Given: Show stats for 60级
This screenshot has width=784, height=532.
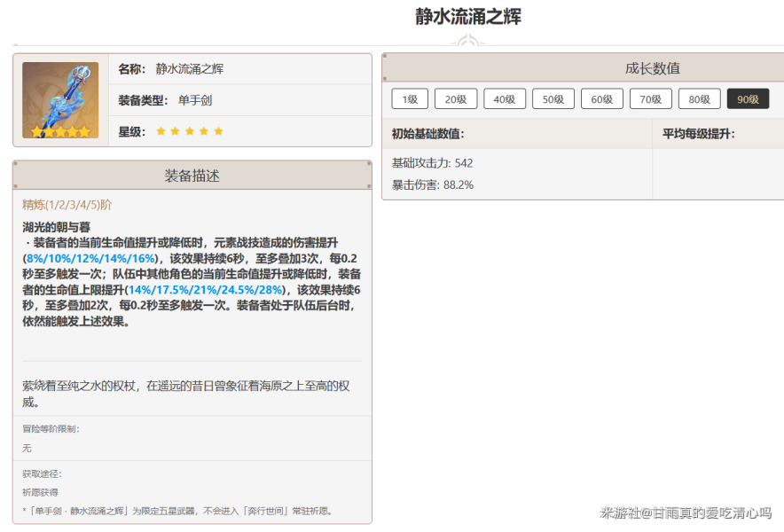Looking at the screenshot, I should (602, 99).
